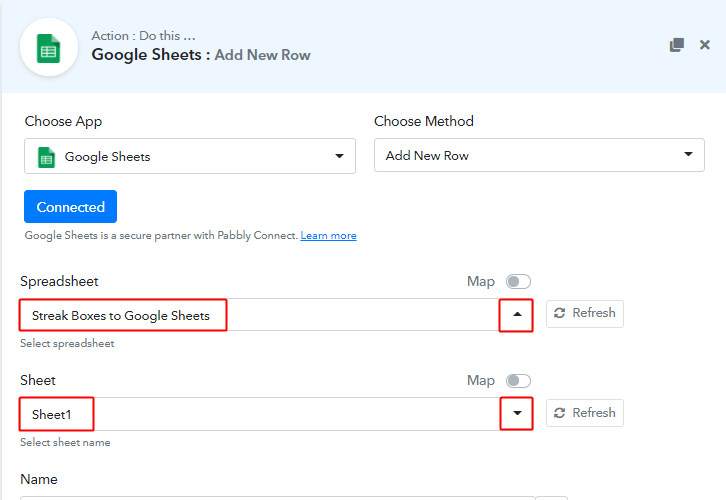Click the Google Sheets logo in header
726x500 pixels.
click(49, 48)
